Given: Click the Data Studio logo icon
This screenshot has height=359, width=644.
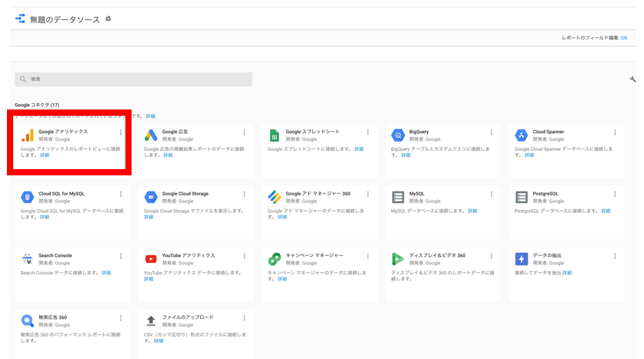Looking at the screenshot, I should click(20, 19).
